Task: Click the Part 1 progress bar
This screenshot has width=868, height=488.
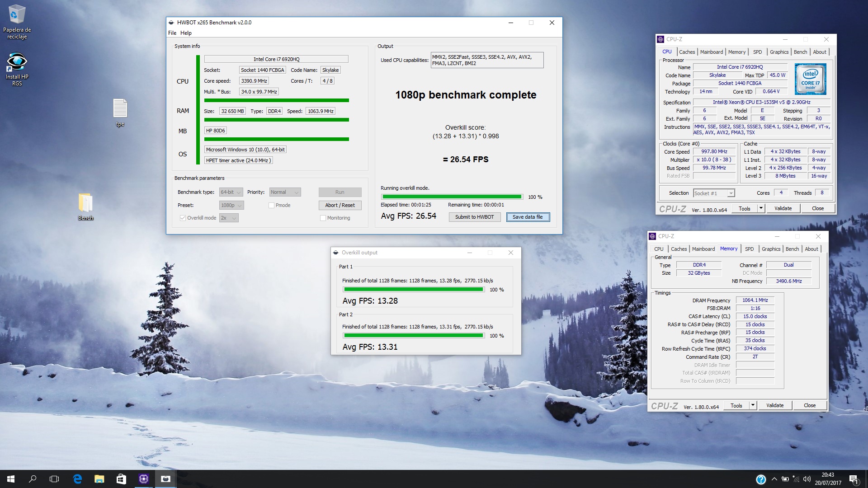Action: tap(414, 290)
